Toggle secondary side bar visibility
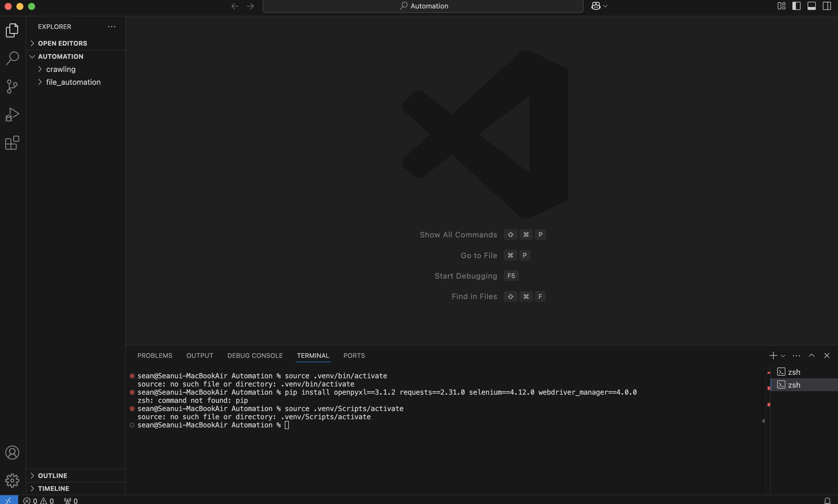The height and width of the screenshot is (504, 838). (827, 6)
